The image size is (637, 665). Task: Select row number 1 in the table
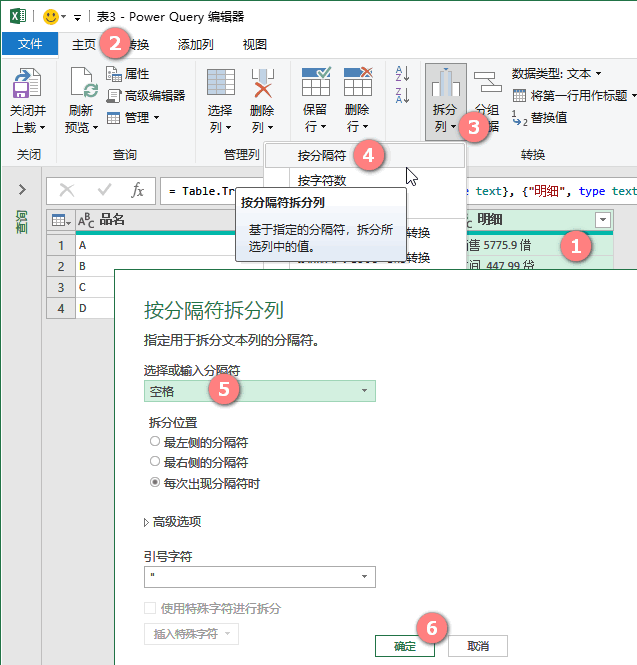click(61, 245)
